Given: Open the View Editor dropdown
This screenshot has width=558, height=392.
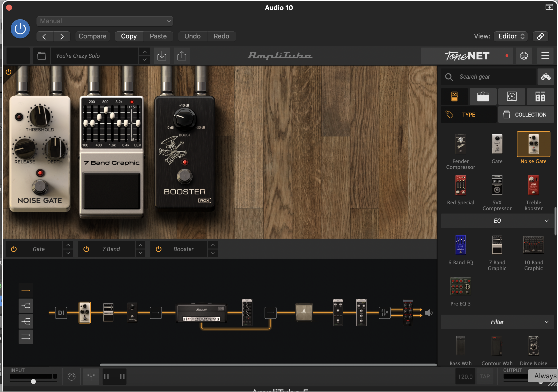Looking at the screenshot, I should 511,36.
